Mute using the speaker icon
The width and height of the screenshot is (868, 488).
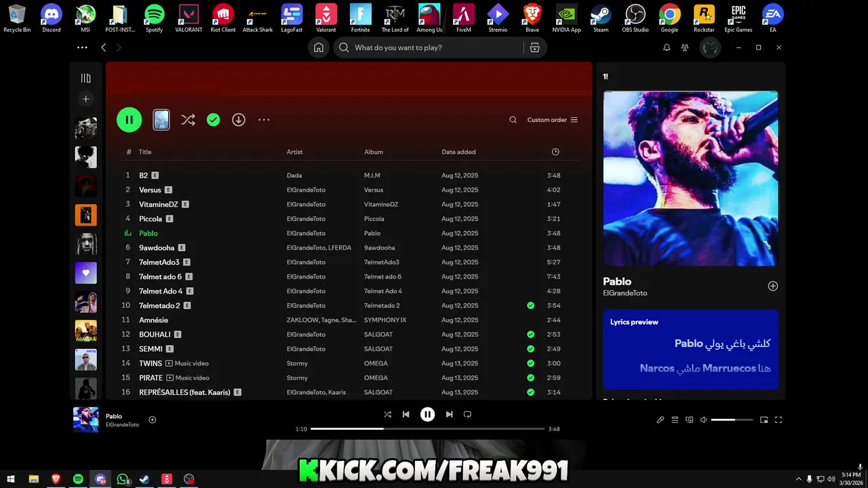704,420
